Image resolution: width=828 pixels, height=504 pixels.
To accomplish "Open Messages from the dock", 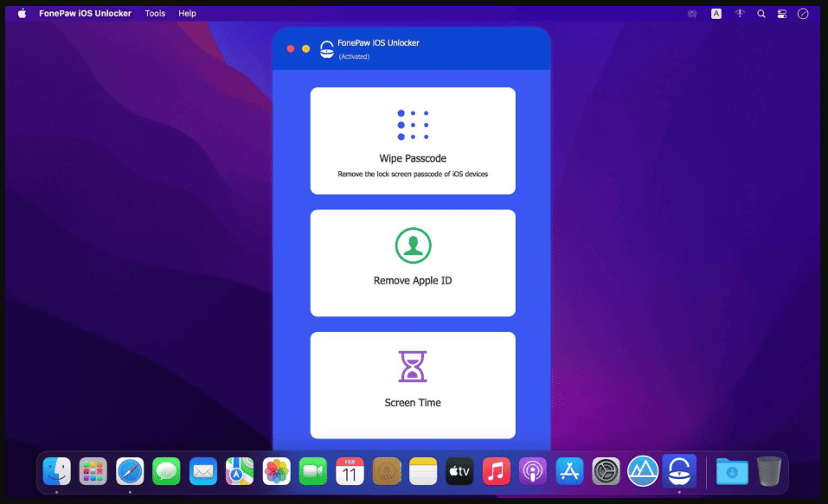I will (x=166, y=471).
